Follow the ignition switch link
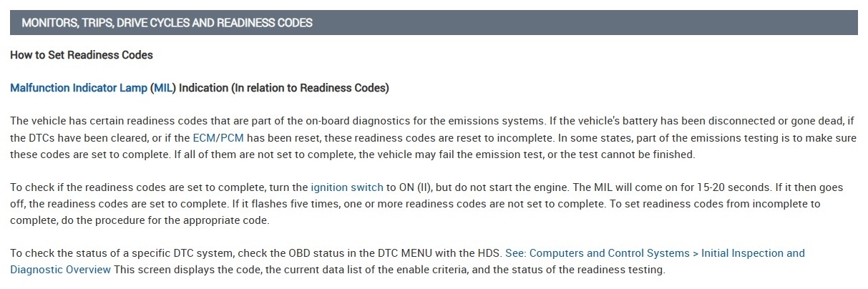 (x=347, y=187)
